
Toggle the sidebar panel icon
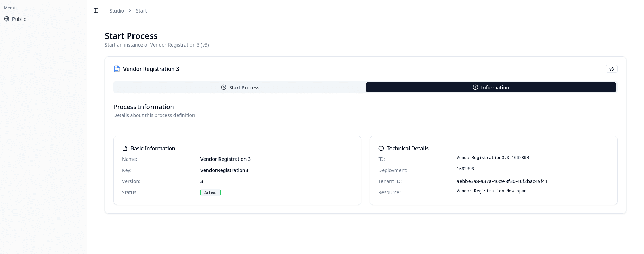coord(96,10)
